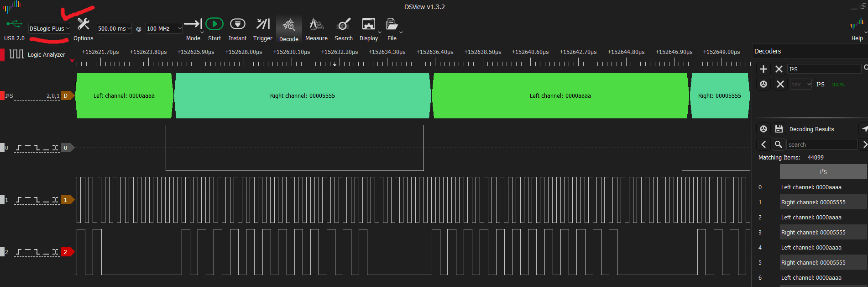Screen dimensions: 868x287
Task: Select result row 1 Right channel: 00005555
Action: coord(823,202)
